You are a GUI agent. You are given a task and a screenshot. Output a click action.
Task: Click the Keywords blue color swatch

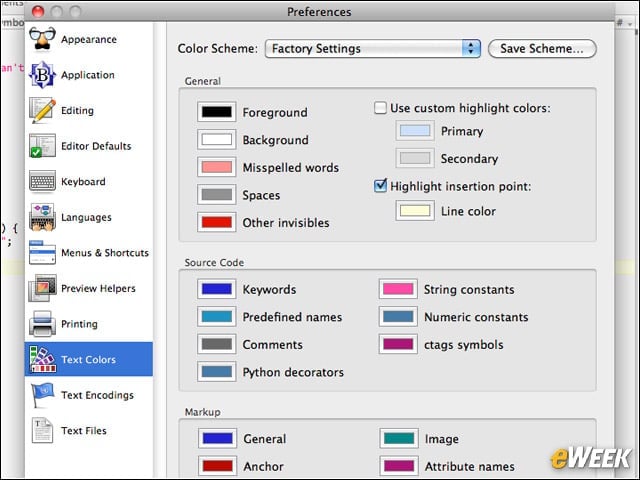pos(217,289)
